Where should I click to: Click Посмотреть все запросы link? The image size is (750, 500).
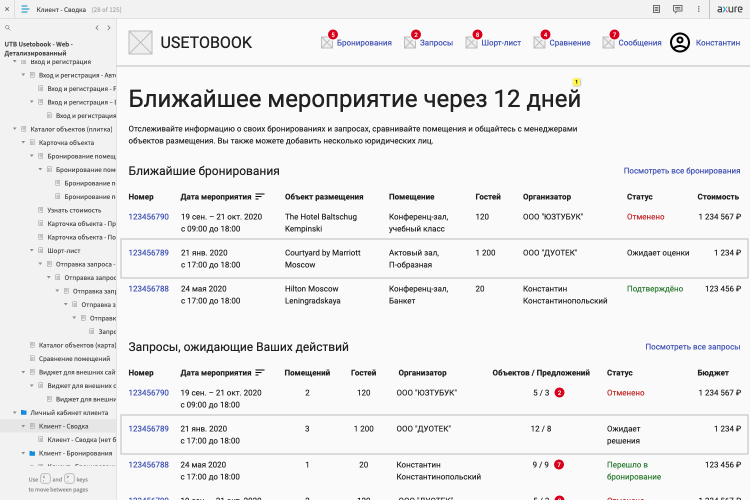(693, 347)
